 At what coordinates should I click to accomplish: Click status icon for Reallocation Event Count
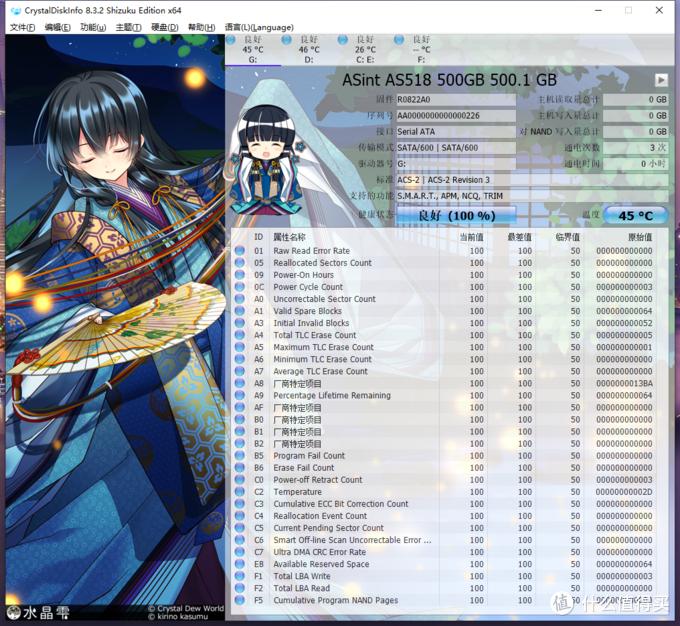click(x=240, y=516)
